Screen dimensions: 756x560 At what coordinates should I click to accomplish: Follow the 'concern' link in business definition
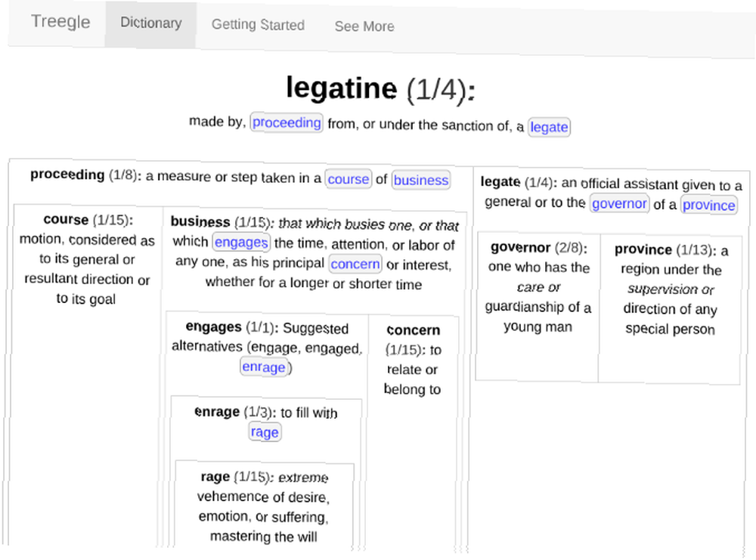click(x=355, y=264)
